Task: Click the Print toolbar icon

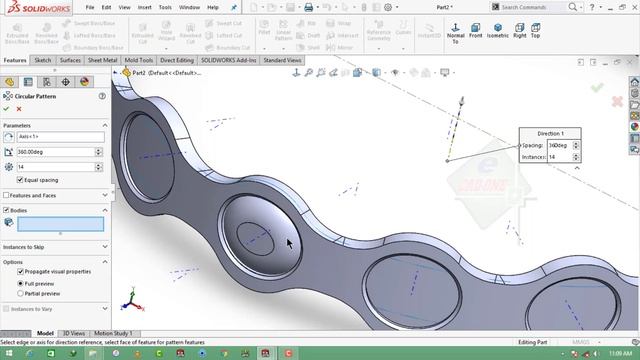Action: coord(309,7)
